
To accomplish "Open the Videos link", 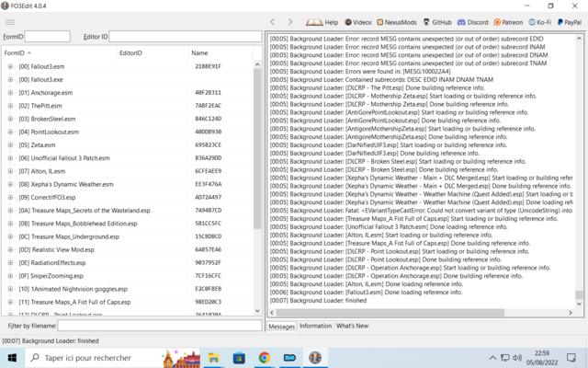I will [358, 22].
